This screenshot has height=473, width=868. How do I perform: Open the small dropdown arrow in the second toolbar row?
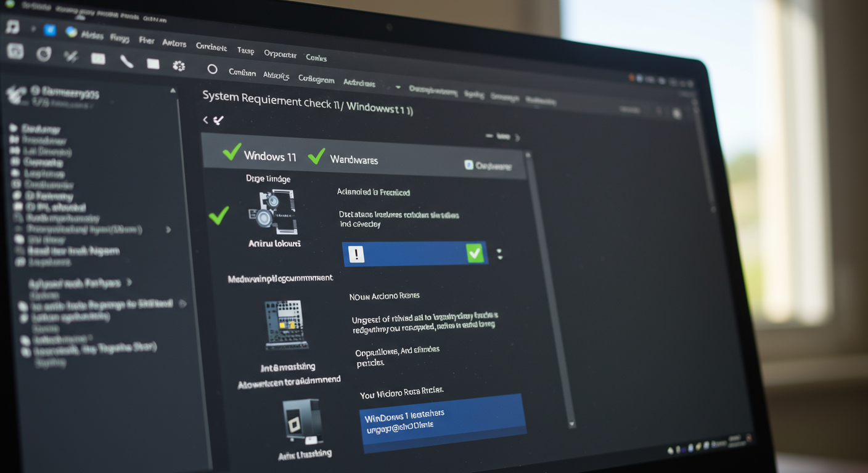coord(398,87)
